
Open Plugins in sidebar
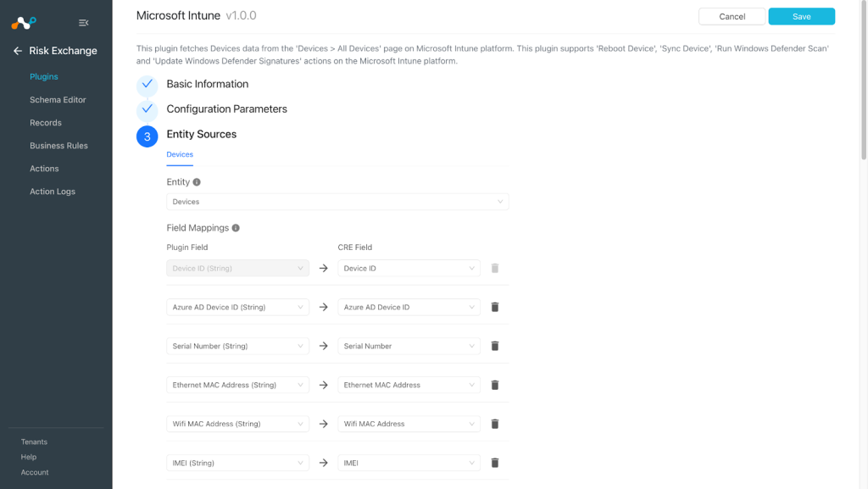point(44,77)
